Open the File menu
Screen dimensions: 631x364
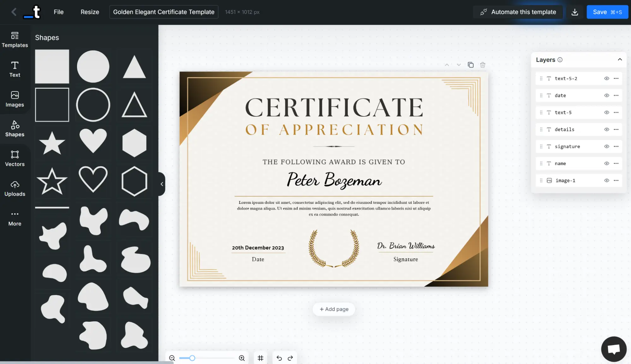click(x=58, y=12)
